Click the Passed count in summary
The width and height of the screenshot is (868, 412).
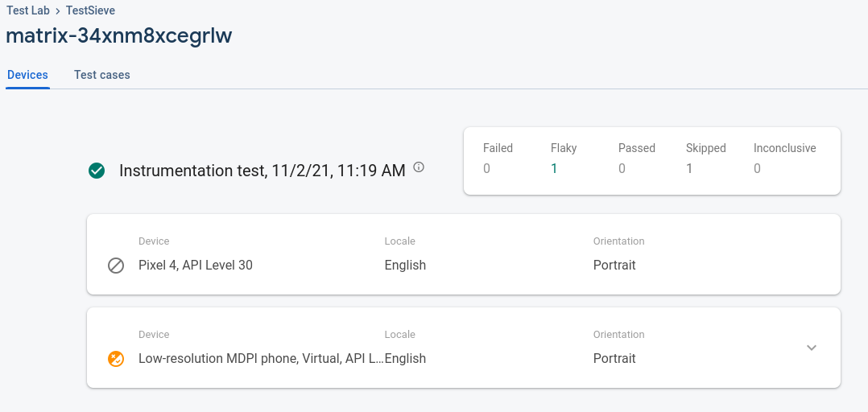[622, 168]
